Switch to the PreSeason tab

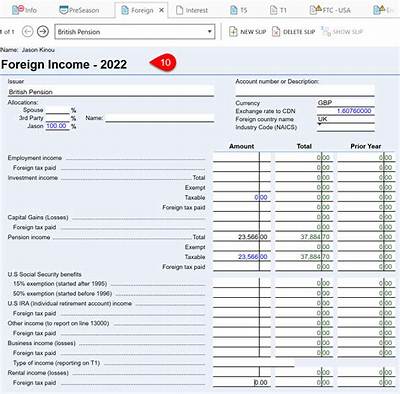pyautogui.click(x=79, y=10)
